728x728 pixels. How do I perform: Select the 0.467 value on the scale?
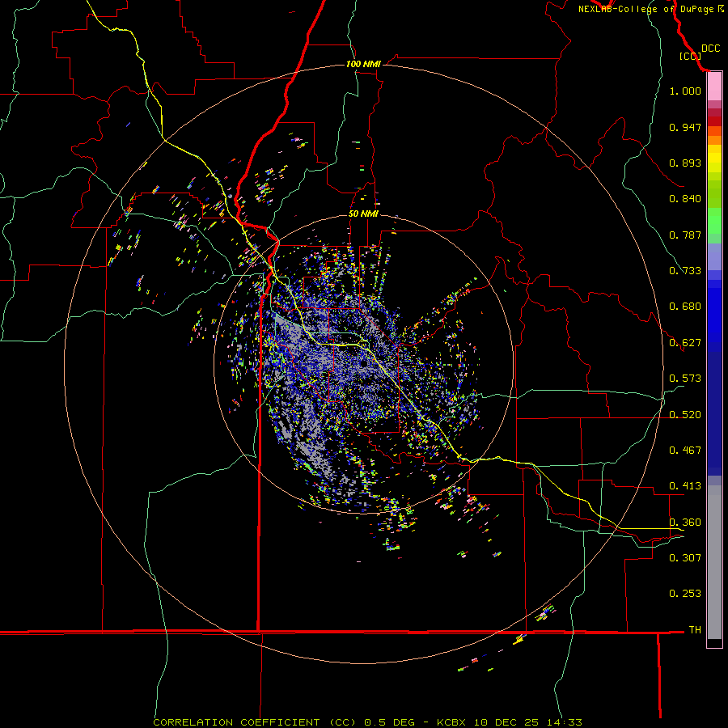coord(685,451)
